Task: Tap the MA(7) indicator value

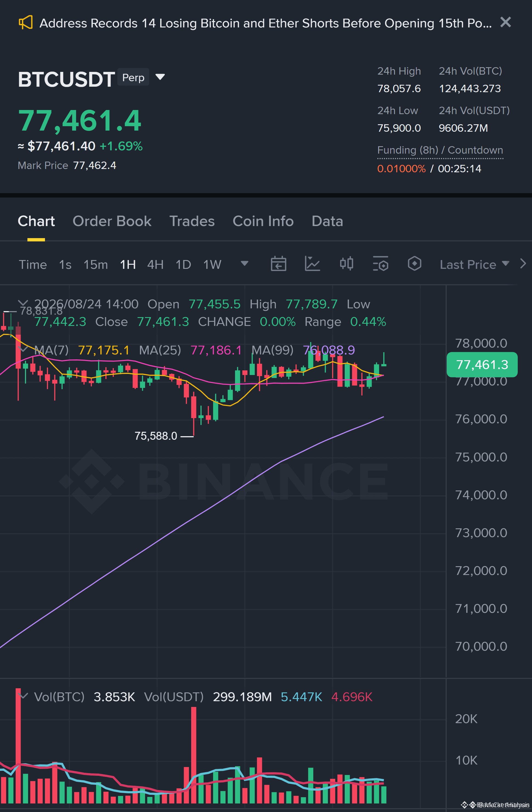Action: tap(104, 350)
